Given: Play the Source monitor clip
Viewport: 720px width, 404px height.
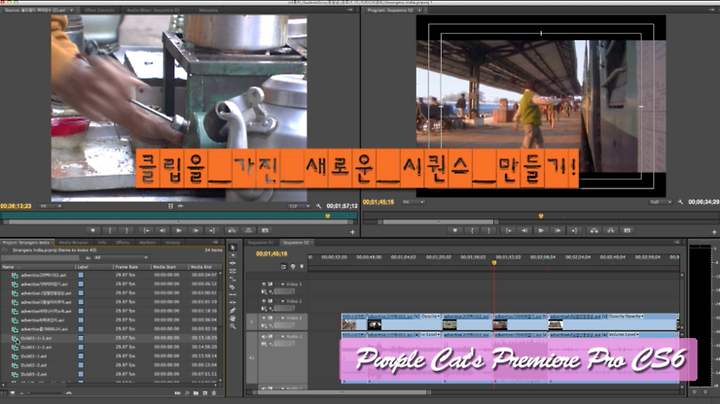Looking at the screenshot, I should coord(179,230).
